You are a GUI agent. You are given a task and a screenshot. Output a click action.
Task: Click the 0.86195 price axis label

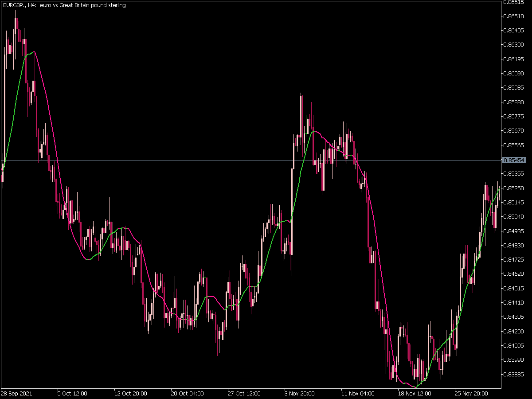(x=513, y=59)
